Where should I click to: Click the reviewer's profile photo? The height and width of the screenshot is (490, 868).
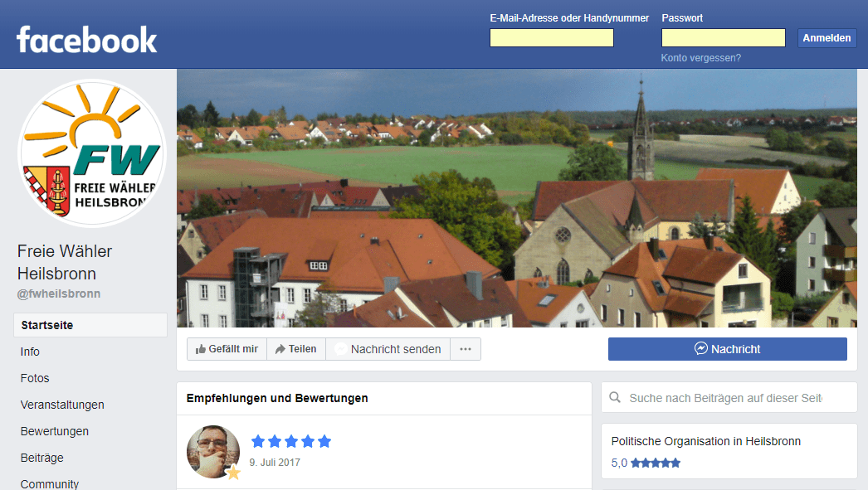point(213,452)
